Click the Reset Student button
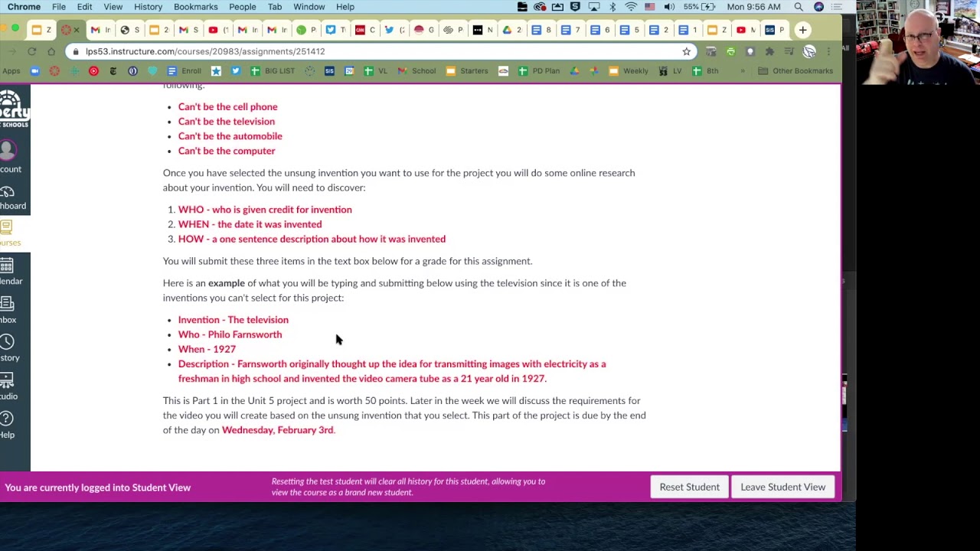The width and height of the screenshot is (980, 551). pyautogui.click(x=690, y=487)
